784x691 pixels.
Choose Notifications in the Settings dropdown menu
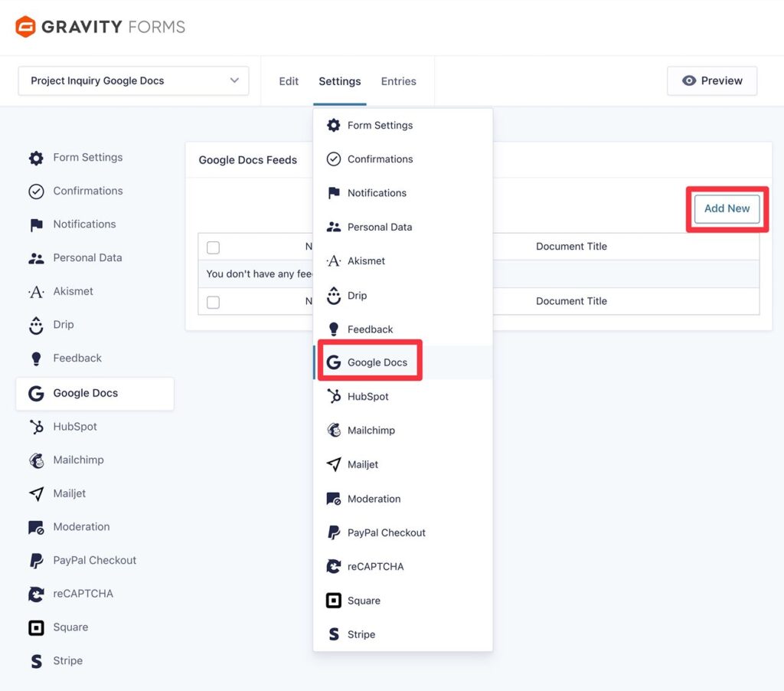click(x=403, y=193)
